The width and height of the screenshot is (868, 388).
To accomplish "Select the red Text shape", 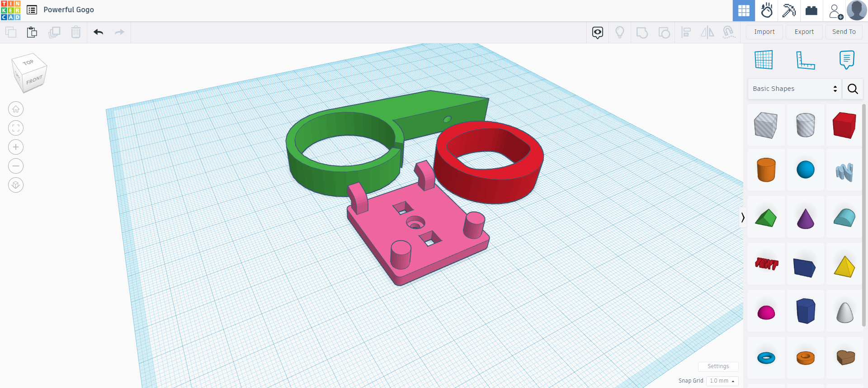I will coord(766,264).
